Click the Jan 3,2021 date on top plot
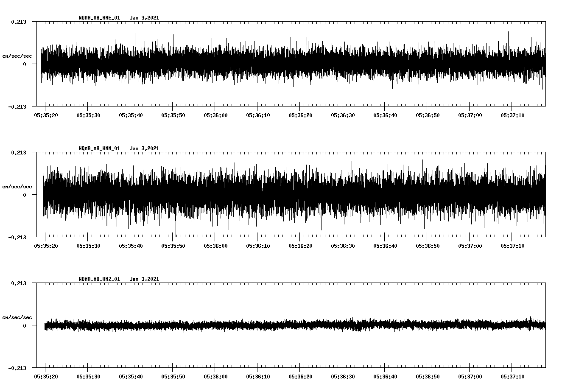Image resolution: width=576 pixels, height=392 pixels. 145,18
